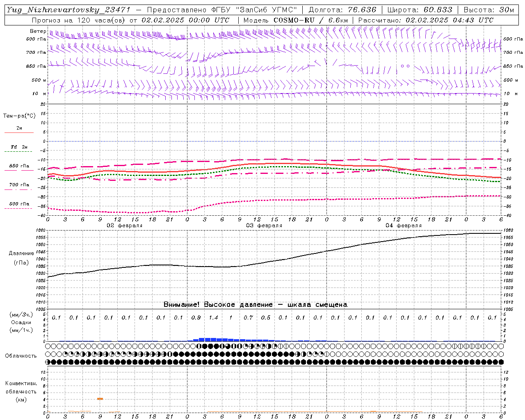Image resolution: width=525 pixels, height=420 pixels.
Task: Click the (гПа) pressure unit label
Action: (x=21, y=263)
